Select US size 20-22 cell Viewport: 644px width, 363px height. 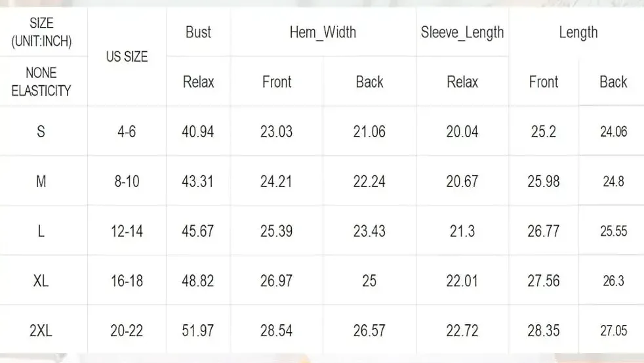(x=127, y=331)
